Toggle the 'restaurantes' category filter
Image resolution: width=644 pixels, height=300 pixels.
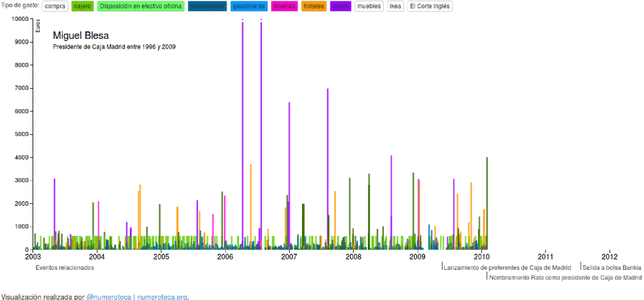click(207, 6)
